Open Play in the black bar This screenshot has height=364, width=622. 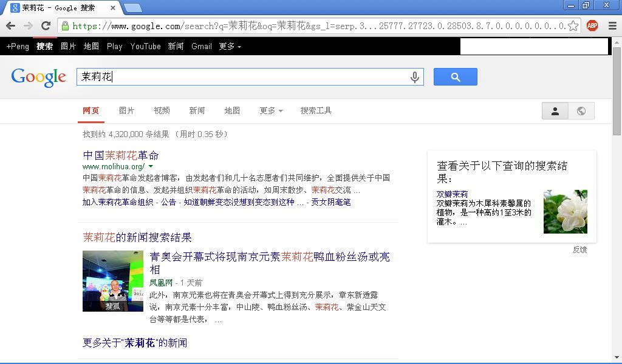click(115, 46)
